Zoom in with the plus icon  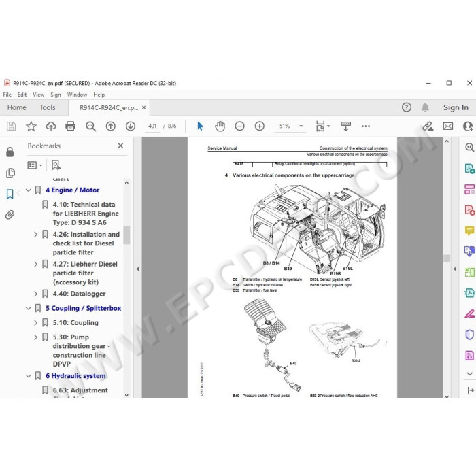coord(260,126)
